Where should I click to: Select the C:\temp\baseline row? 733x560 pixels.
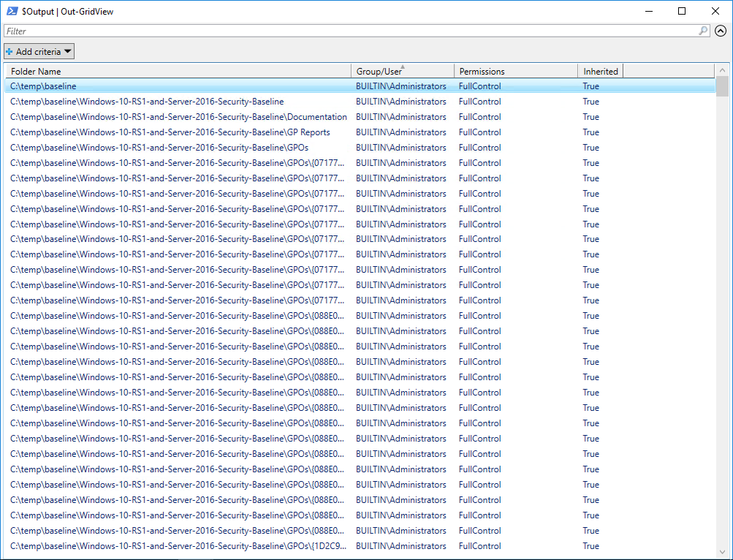point(360,86)
